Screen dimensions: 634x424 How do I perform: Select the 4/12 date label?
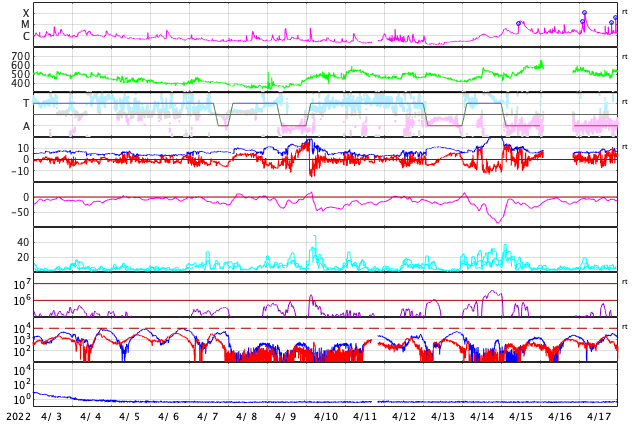click(404, 417)
